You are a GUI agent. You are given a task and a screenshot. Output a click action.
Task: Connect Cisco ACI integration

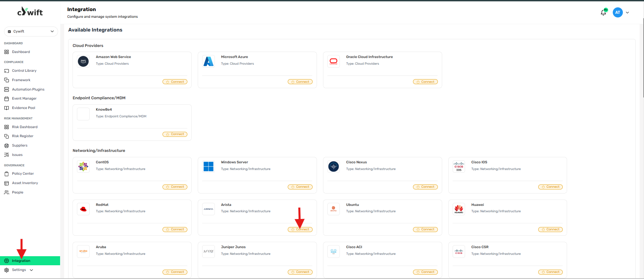click(425, 272)
